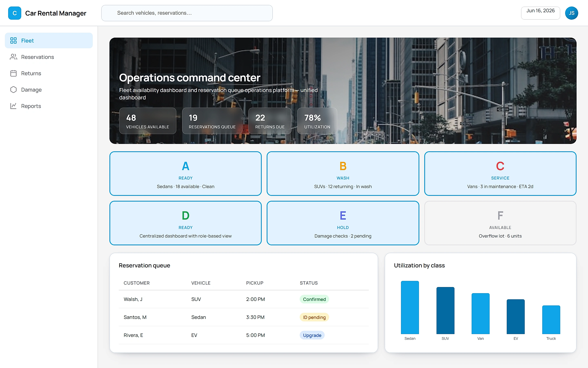Click the Van bar in utilization chart
This screenshot has width=588, height=368.
480,313
